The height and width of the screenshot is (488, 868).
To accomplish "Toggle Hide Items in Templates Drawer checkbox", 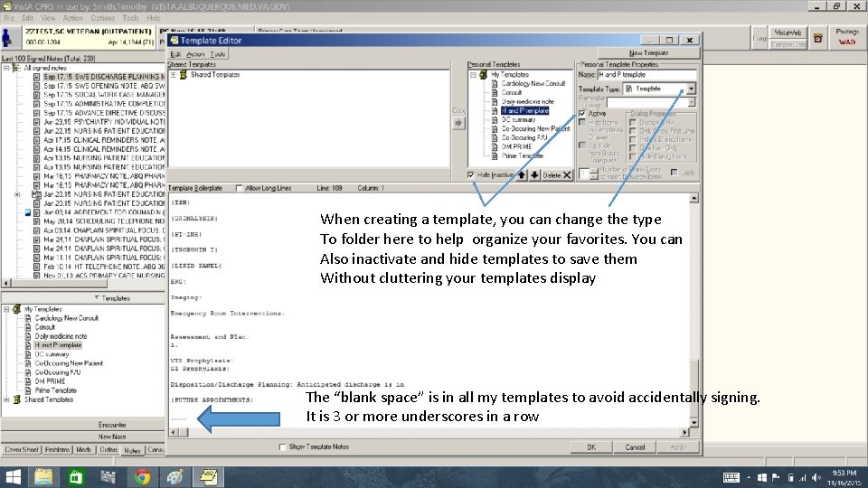I will 581,122.
